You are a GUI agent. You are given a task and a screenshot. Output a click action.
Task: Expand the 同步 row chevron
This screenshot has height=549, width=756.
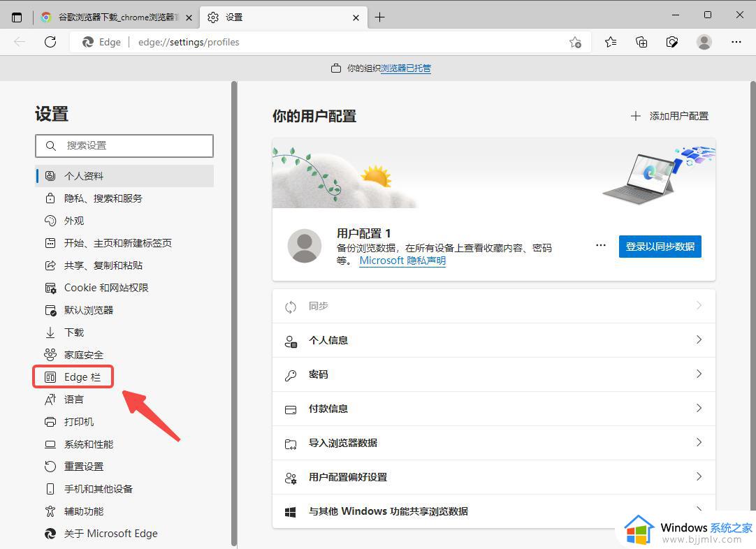(x=699, y=306)
